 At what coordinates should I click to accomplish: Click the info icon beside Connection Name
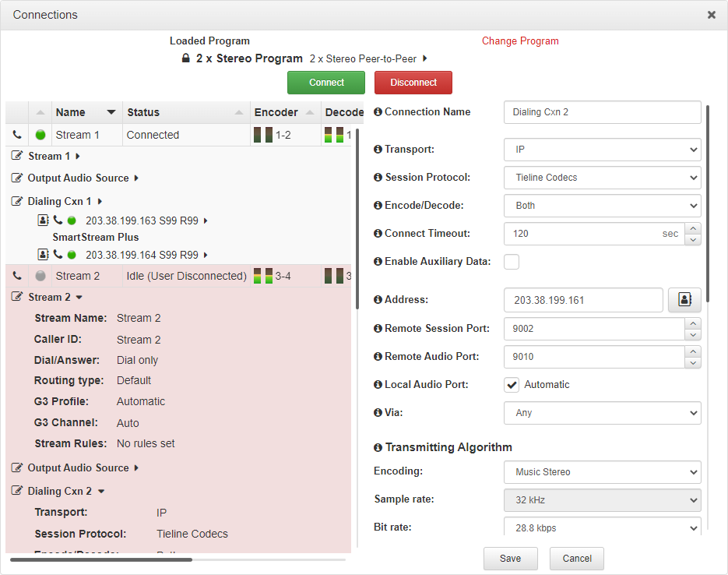[378, 111]
